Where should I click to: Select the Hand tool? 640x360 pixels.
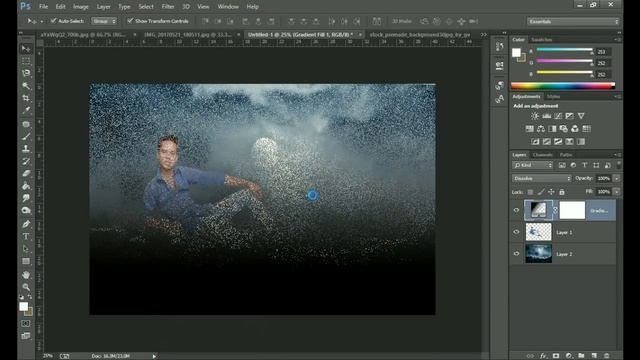26,275
